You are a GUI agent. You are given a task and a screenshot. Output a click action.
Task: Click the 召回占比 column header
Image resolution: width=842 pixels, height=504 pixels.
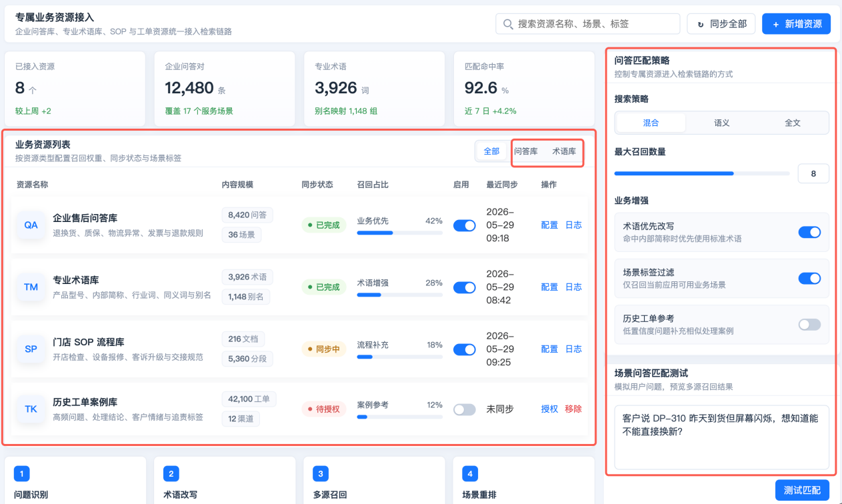coord(373,185)
